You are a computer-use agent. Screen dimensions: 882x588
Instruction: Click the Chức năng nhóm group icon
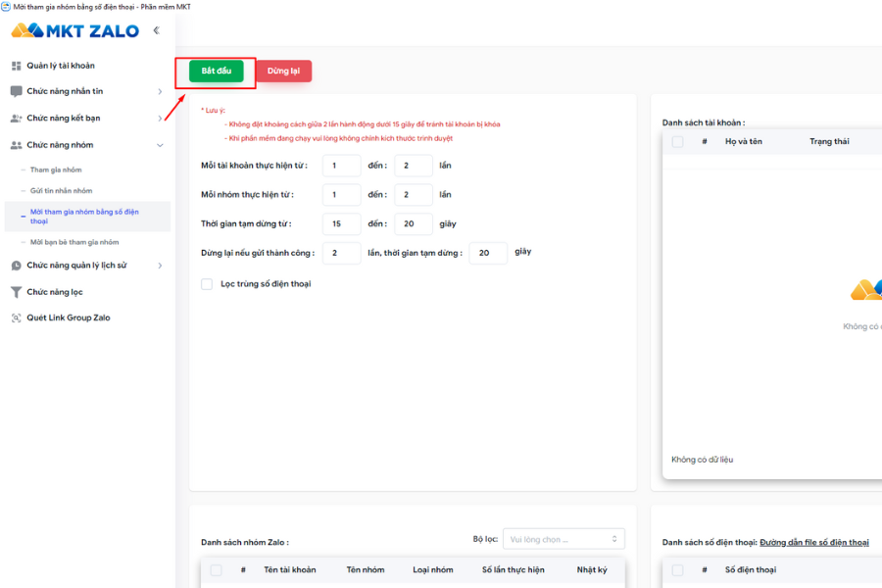(17, 145)
